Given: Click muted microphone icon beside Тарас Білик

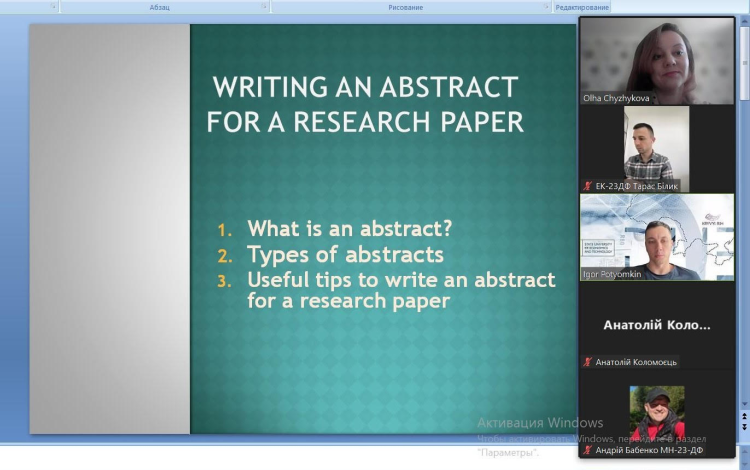Looking at the screenshot, I should click(588, 186).
